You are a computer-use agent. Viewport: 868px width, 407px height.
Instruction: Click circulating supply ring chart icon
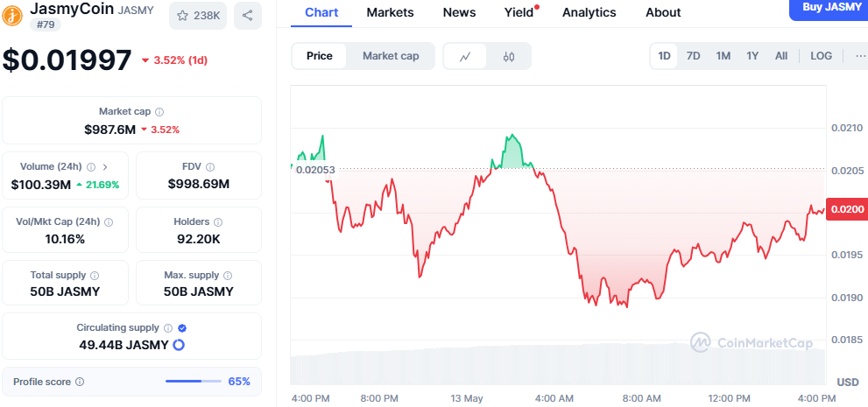179,345
